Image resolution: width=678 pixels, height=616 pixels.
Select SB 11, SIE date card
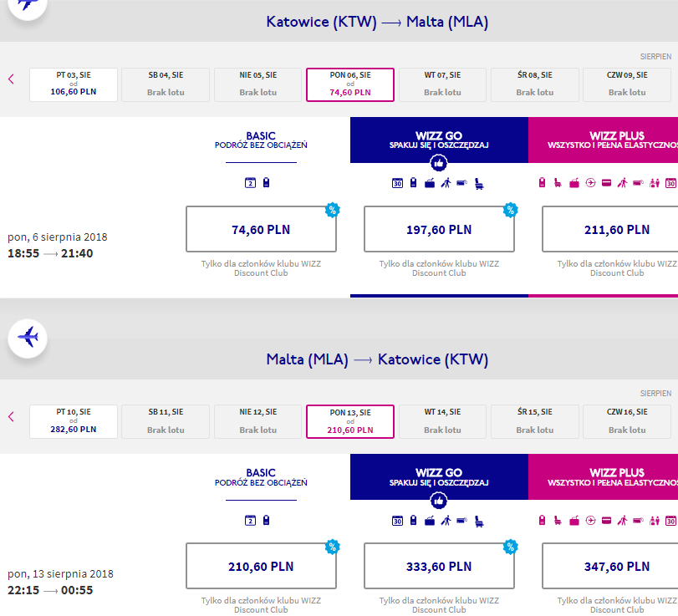coord(166,421)
